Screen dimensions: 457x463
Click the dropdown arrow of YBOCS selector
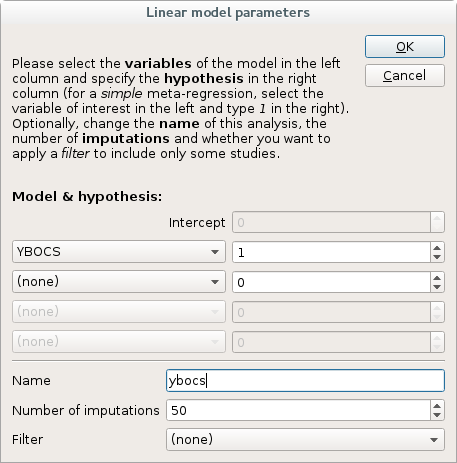pyautogui.click(x=215, y=252)
